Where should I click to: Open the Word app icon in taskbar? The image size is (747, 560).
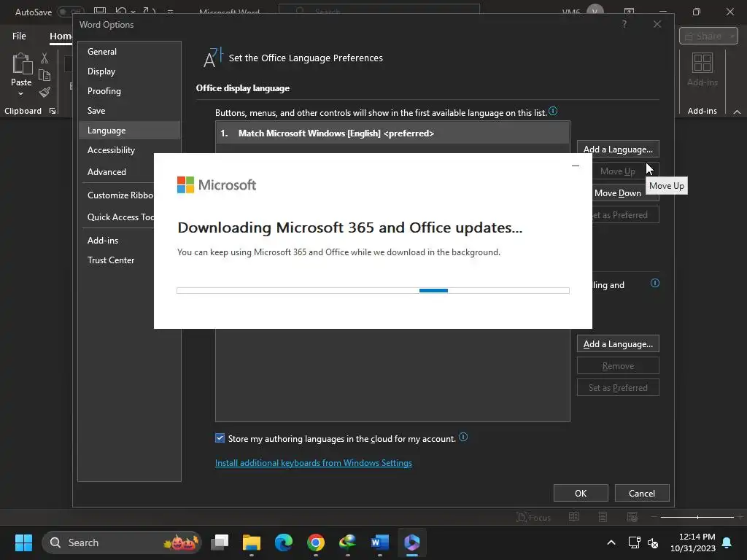[379, 542]
